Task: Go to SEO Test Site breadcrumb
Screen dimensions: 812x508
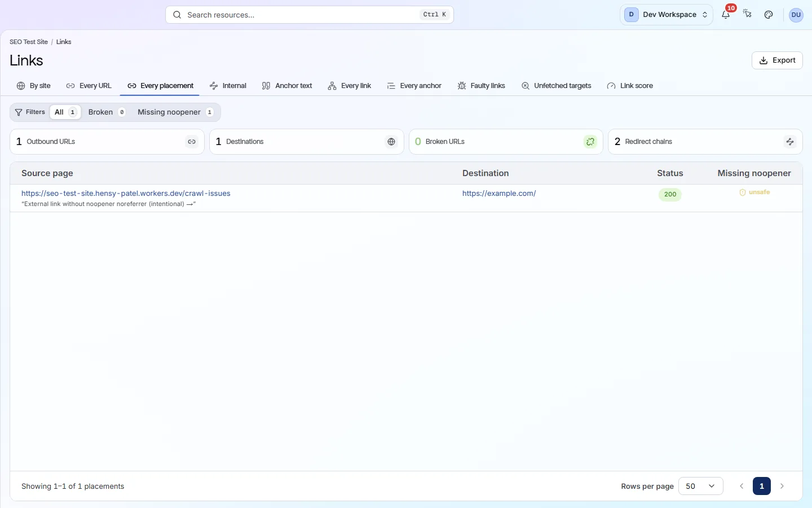Action: [x=29, y=42]
